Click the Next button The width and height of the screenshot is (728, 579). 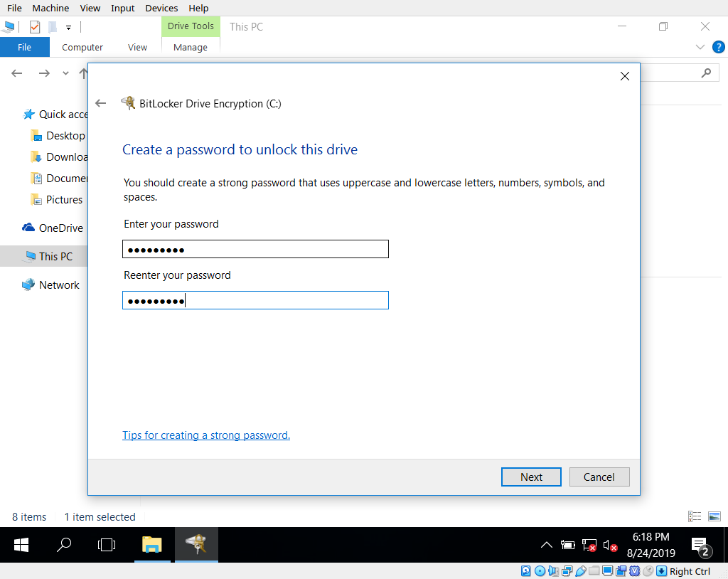point(531,477)
